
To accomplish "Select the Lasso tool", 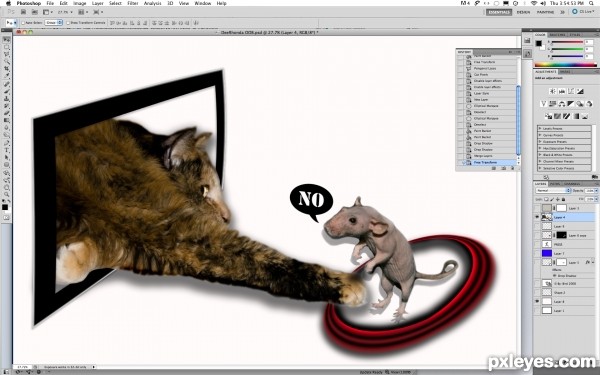I will pos(7,55).
